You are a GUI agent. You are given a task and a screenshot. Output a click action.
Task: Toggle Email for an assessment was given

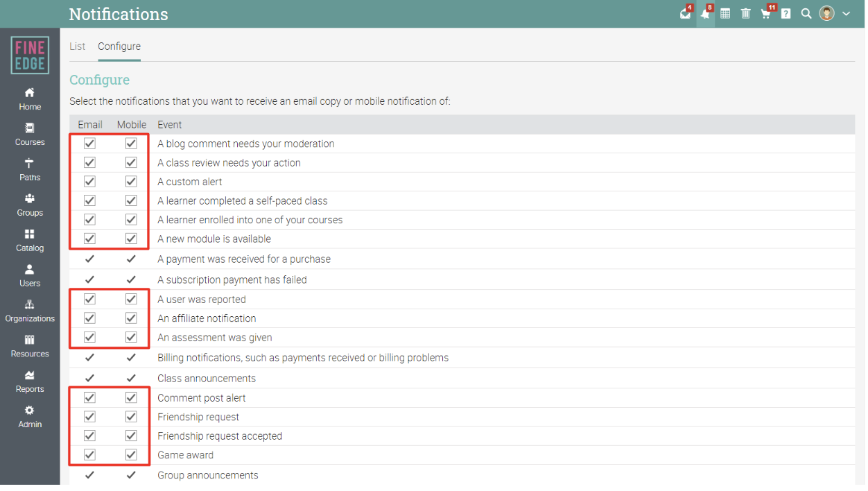89,337
